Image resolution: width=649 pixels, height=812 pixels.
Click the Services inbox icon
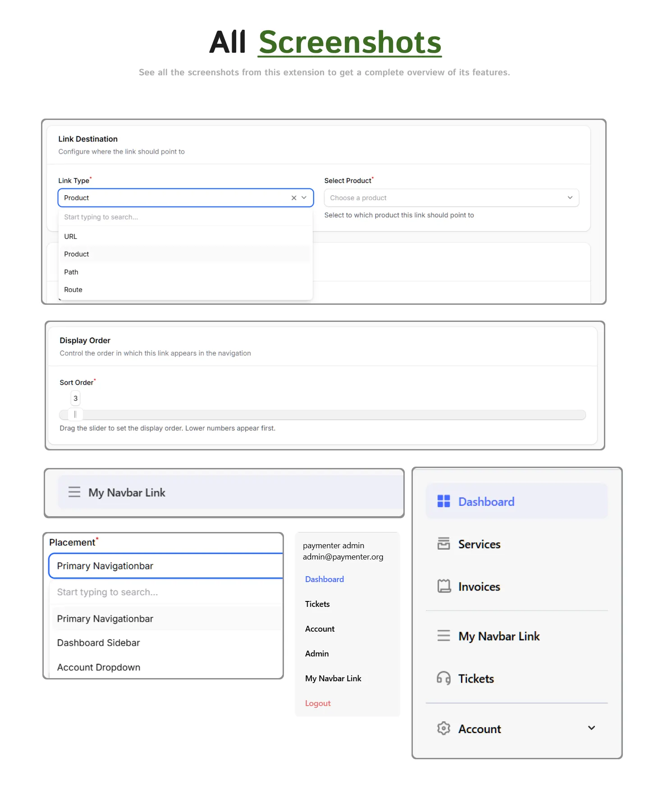coord(443,544)
